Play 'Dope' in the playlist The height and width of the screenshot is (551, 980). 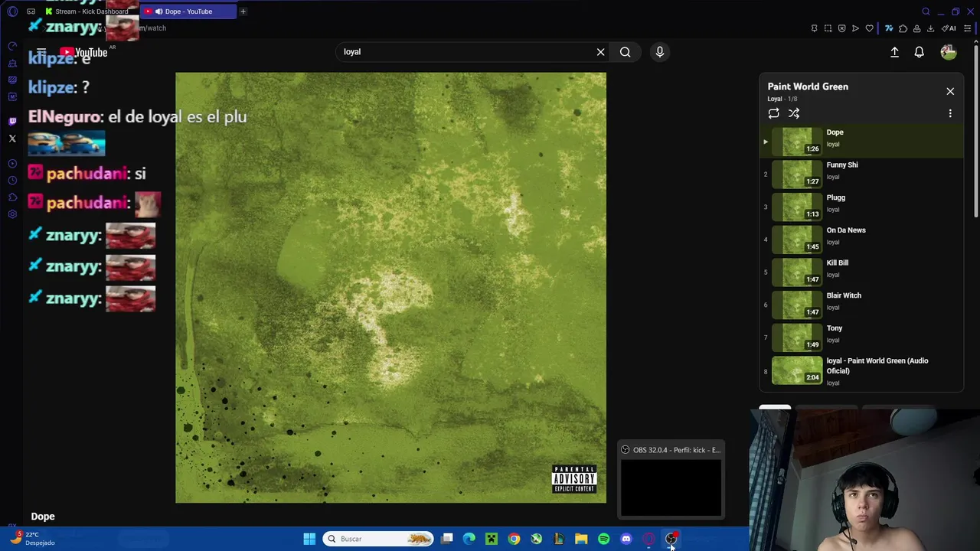tap(861, 141)
